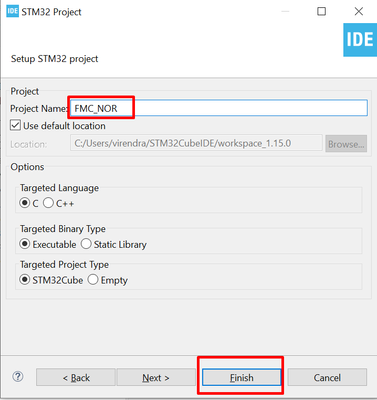Screen dimensions: 377x400
Task: Choose Static Library binary type
Action: [86, 244]
